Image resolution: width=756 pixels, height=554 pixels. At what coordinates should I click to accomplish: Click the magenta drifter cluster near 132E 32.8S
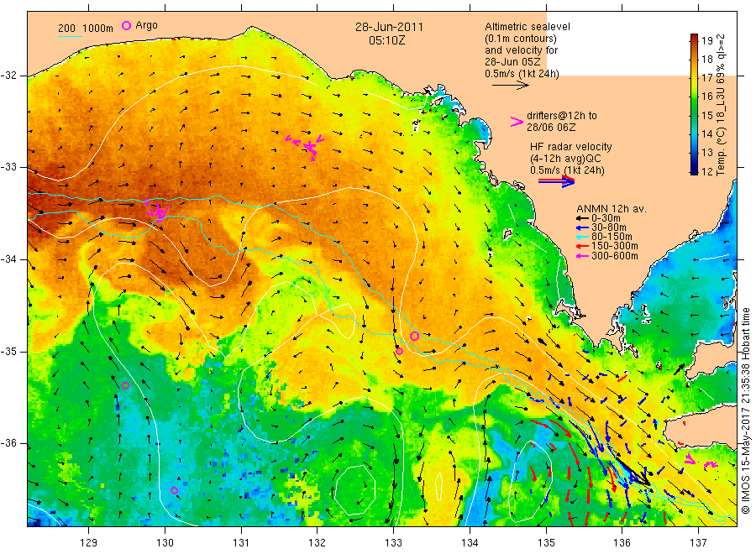306,146
